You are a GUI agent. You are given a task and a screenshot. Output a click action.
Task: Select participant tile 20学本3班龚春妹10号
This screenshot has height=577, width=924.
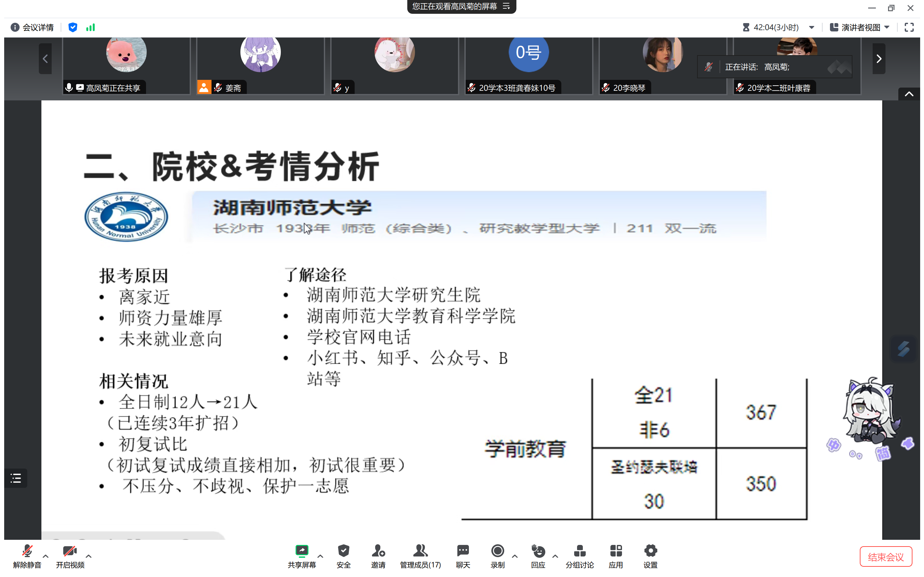(x=529, y=66)
